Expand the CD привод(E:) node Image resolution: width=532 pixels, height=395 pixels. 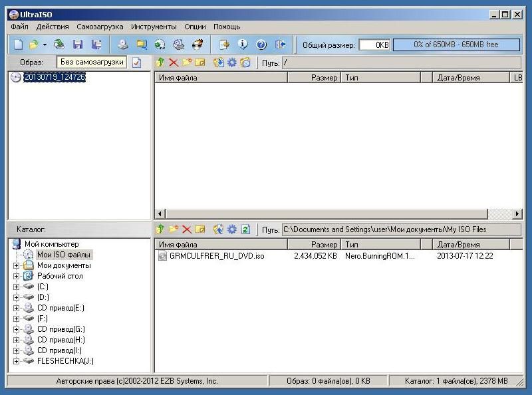click(x=16, y=308)
